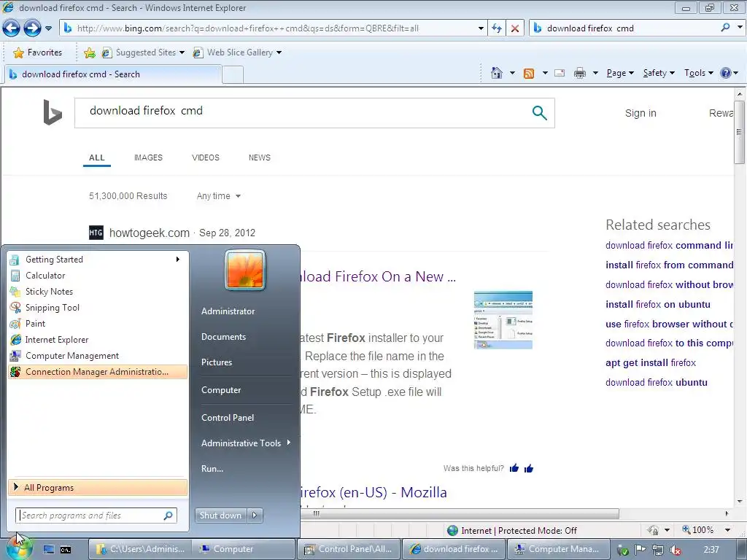Open Paint from Start menu
Image resolution: width=747 pixels, height=560 pixels.
98,323
